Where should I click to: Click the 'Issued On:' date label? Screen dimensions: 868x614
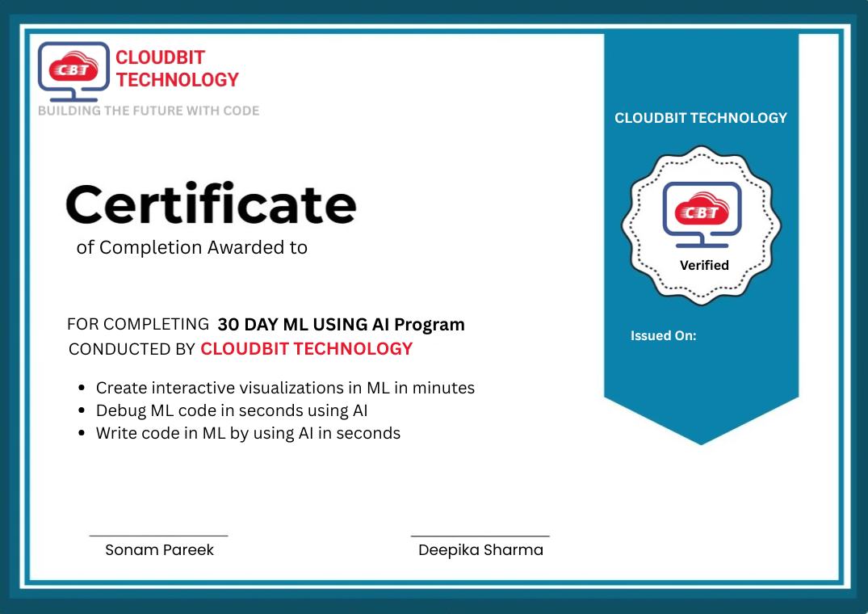click(663, 335)
